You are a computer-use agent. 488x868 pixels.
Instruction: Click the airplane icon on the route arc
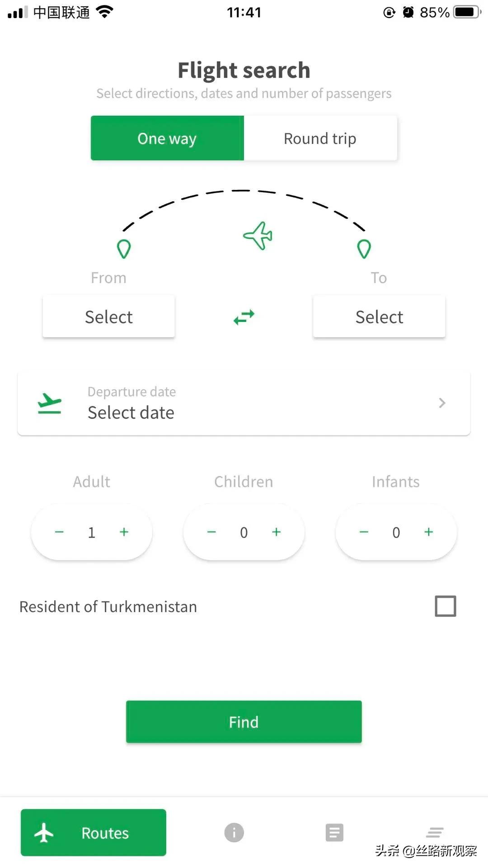(x=258, y=236)
